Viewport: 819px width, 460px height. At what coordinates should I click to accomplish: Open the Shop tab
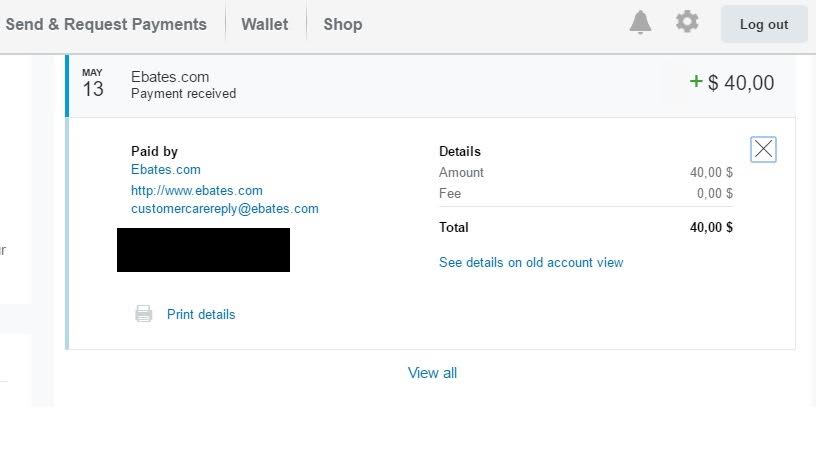343,24
